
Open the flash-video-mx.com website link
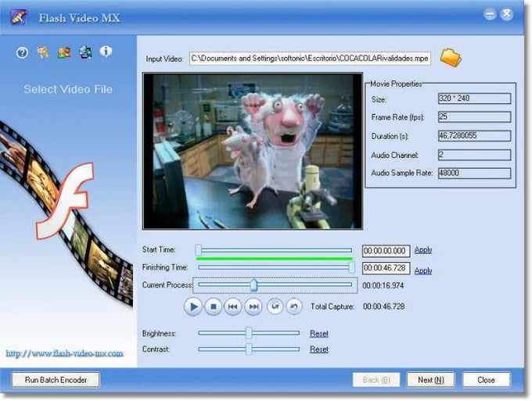click(64, 353)
